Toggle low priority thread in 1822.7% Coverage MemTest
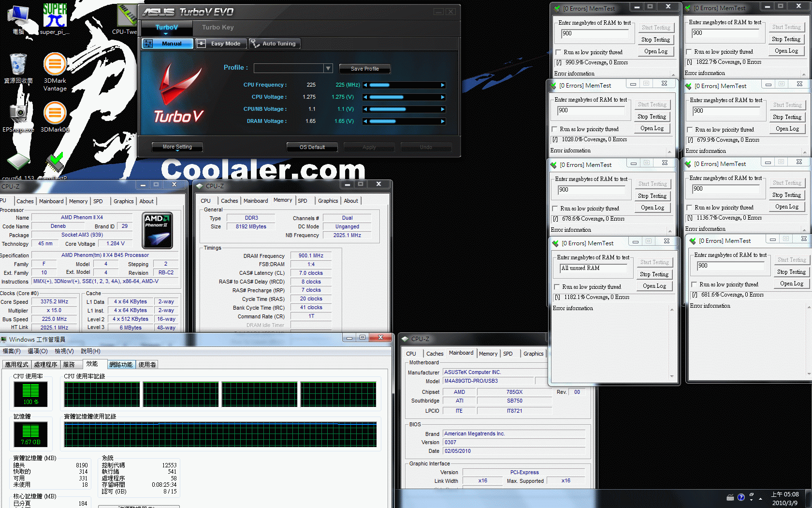812x508 pixels. coord(689,52)
